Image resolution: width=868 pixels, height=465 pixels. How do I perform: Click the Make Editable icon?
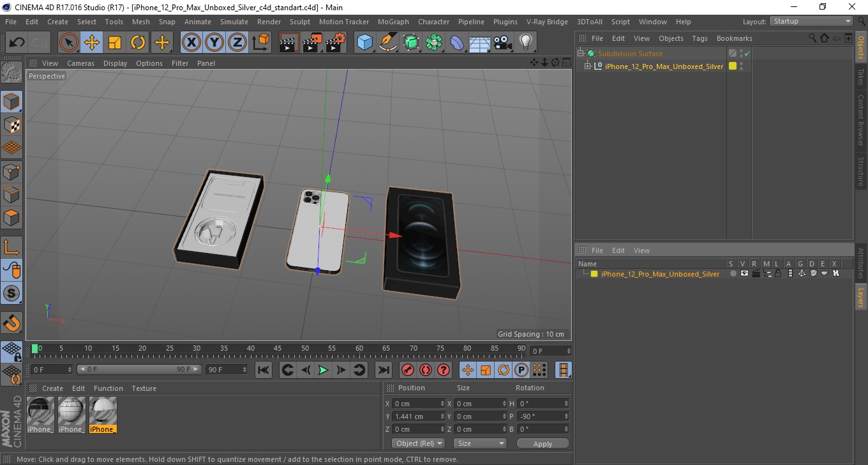[11, 73]
